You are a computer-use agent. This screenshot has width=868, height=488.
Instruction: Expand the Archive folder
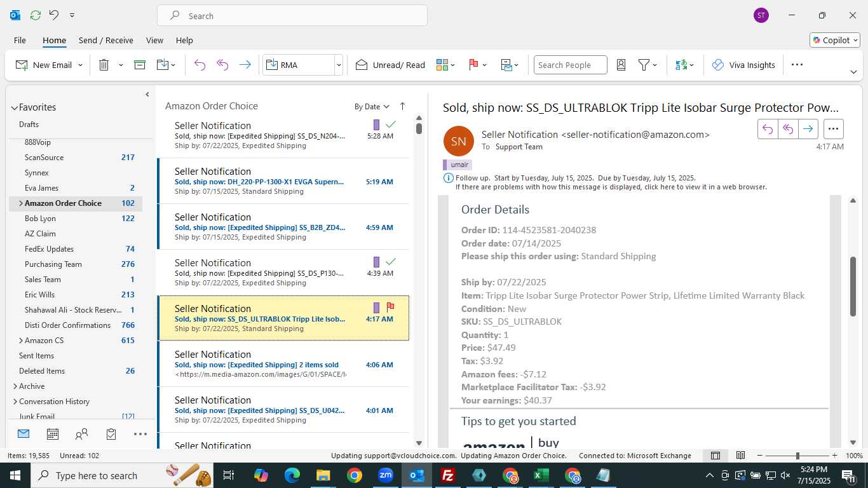tap(15, 386)
